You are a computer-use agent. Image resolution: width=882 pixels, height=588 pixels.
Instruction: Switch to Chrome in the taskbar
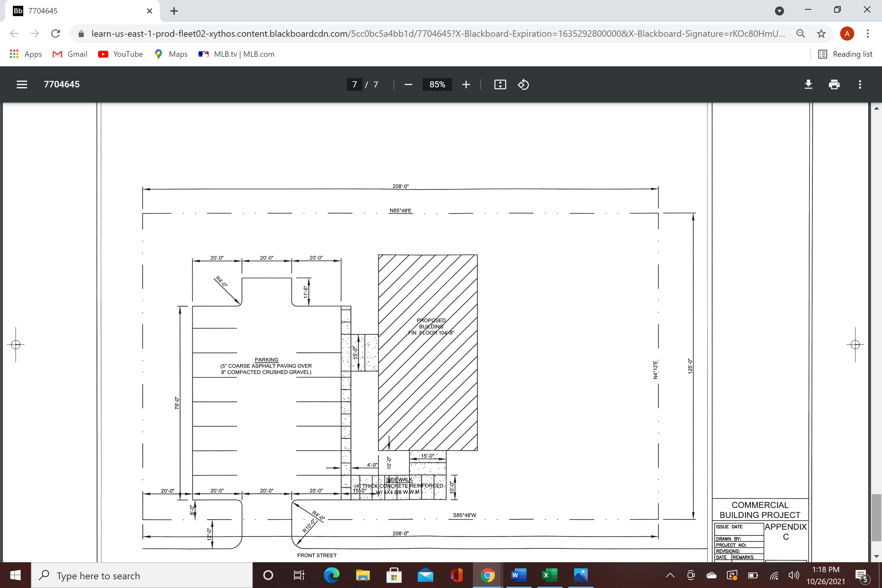[x=487, y=575]
